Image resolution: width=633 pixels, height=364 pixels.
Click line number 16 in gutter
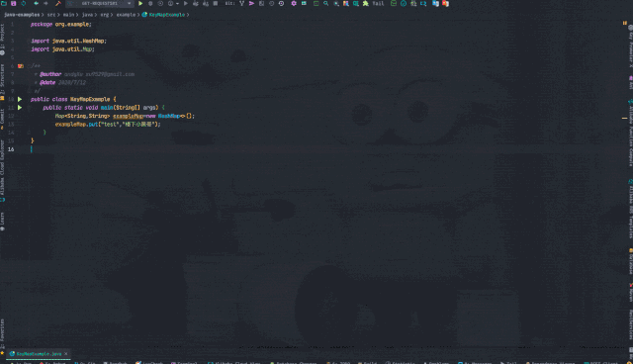pos(11,149)
